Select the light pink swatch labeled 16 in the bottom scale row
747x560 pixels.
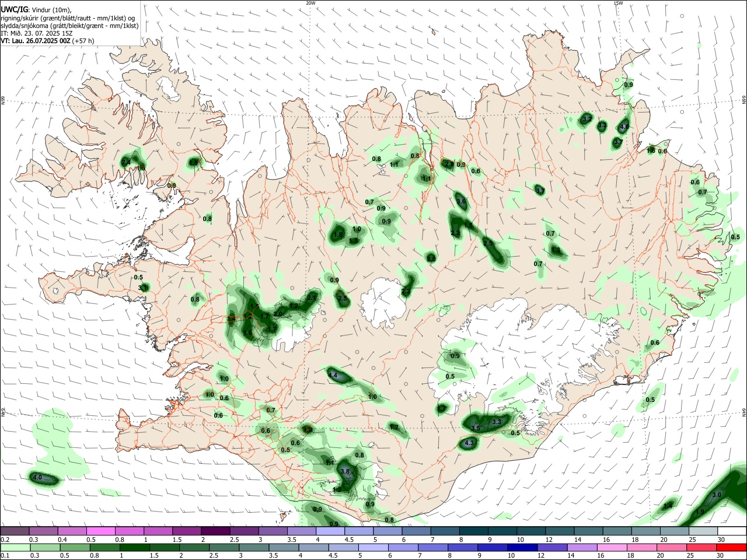point(612,547)
